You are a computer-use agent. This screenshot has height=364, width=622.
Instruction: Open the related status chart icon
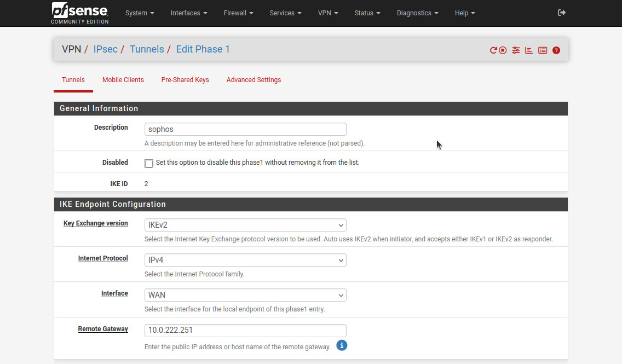coord(529,50)
